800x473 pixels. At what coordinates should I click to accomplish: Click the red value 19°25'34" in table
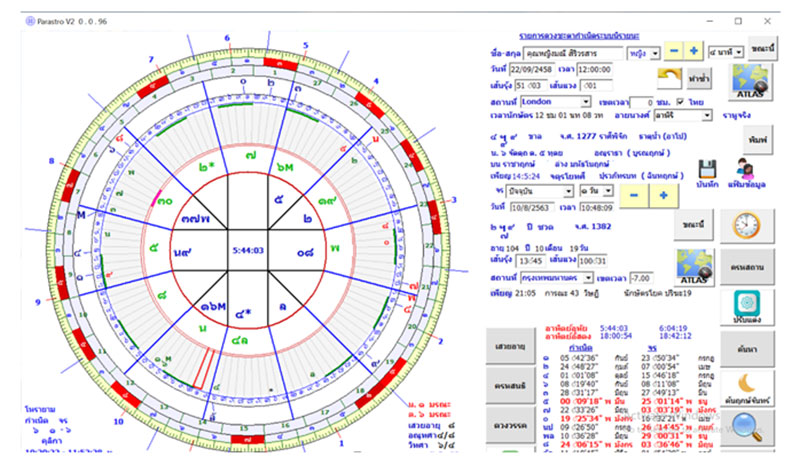pos(580,418)
